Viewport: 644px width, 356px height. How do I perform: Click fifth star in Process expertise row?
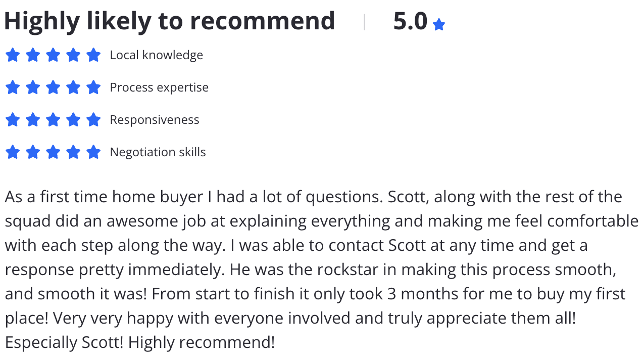93,87
